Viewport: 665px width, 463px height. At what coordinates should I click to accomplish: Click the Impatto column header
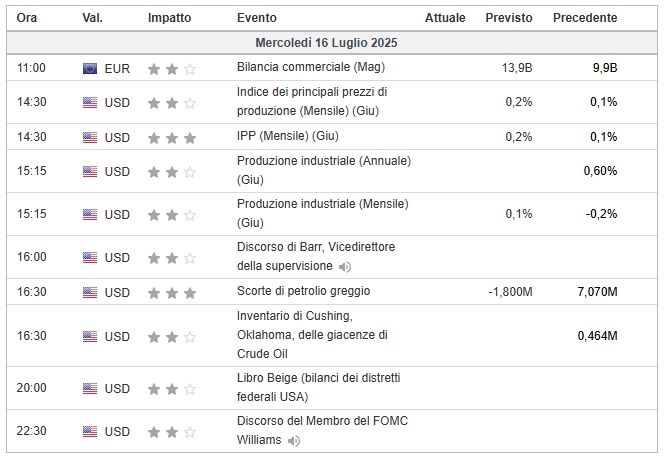[x=169, y=18]
